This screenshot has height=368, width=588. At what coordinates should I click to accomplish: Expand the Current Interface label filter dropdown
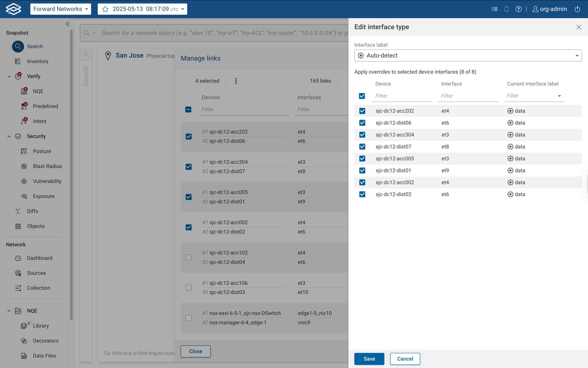point(559,96)
